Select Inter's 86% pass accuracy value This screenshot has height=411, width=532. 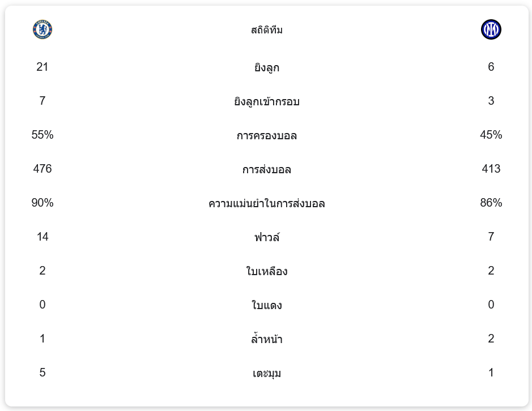pyautogui.click(x=491, y=203)
